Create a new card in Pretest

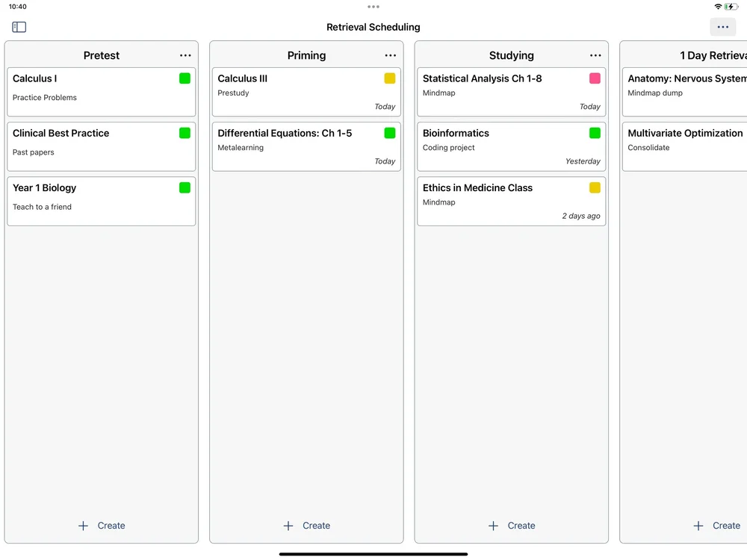click(x=102, y=526)
